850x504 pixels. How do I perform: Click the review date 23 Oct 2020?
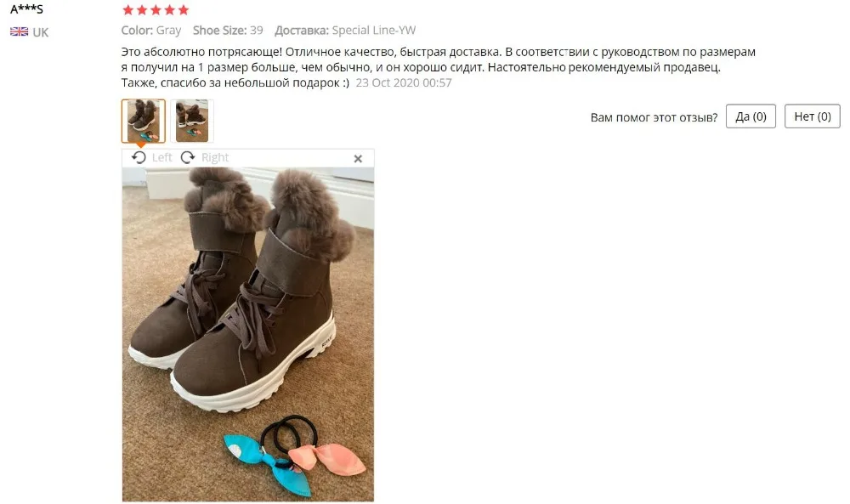404,83
